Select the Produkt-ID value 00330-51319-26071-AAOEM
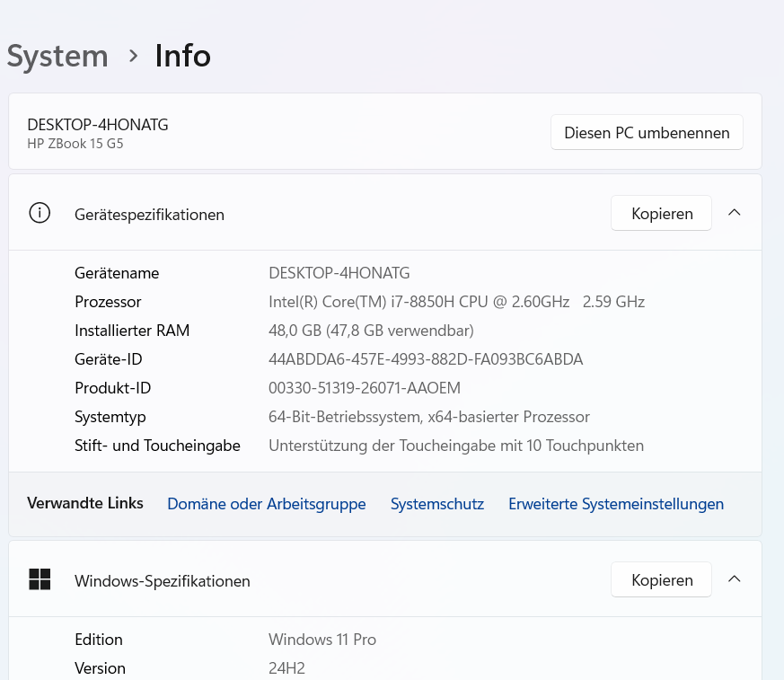 click(365, 388)
